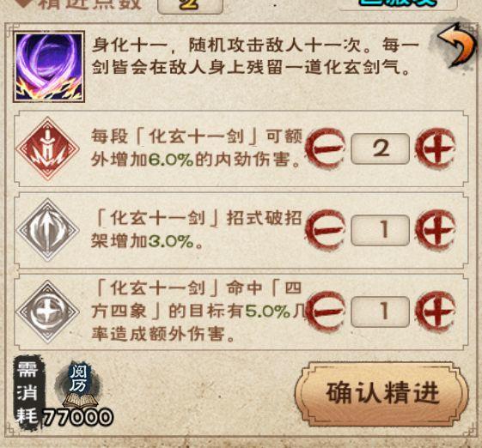Viewport: 482px width, 448px height.
Task: Decrease the 破招架 enhancement level
Action: pos(326,230)
